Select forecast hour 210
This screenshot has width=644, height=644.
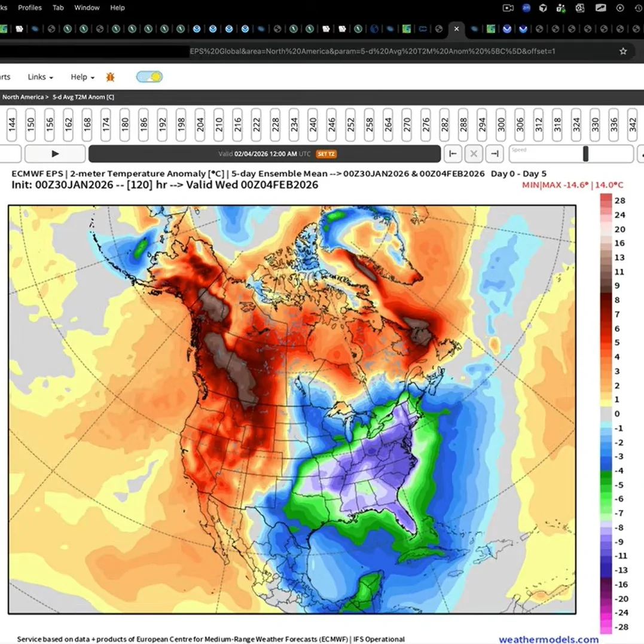coord(218,124)
